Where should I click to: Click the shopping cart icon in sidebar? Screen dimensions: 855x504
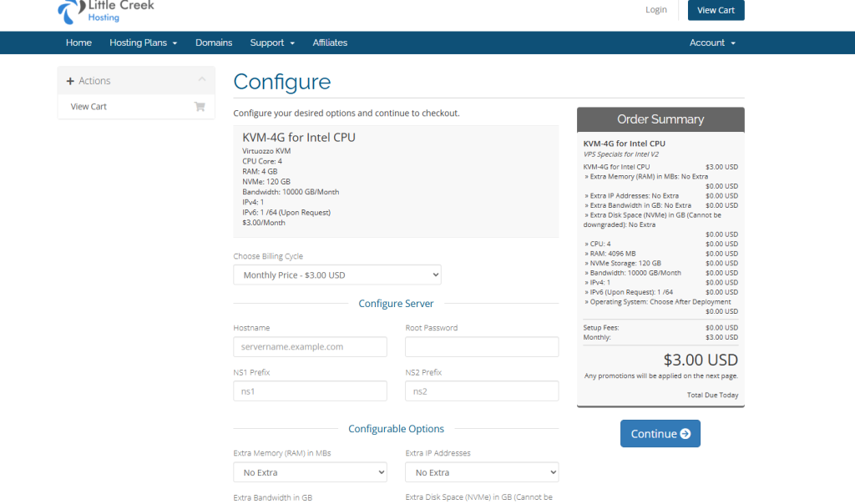tap(200, 107)
